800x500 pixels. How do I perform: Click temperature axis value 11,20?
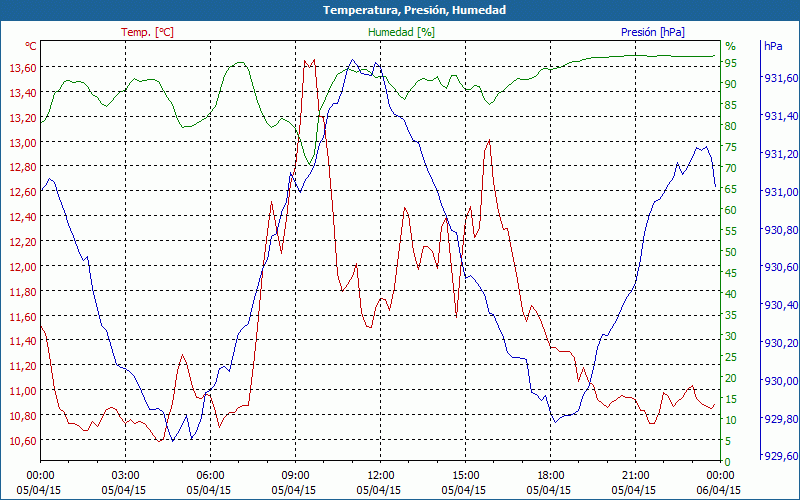[x=23, y=366]
